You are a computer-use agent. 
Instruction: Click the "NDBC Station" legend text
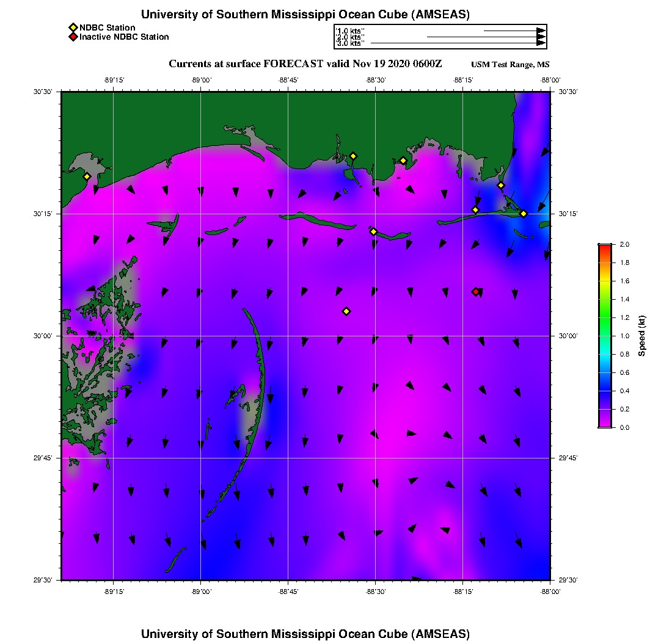tap(108, 27)
